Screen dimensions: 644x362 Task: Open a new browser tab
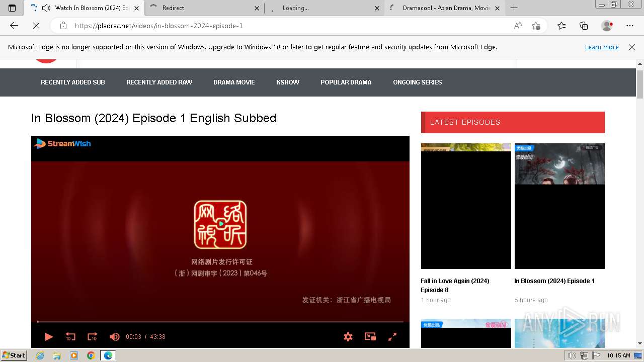point(514,8)
